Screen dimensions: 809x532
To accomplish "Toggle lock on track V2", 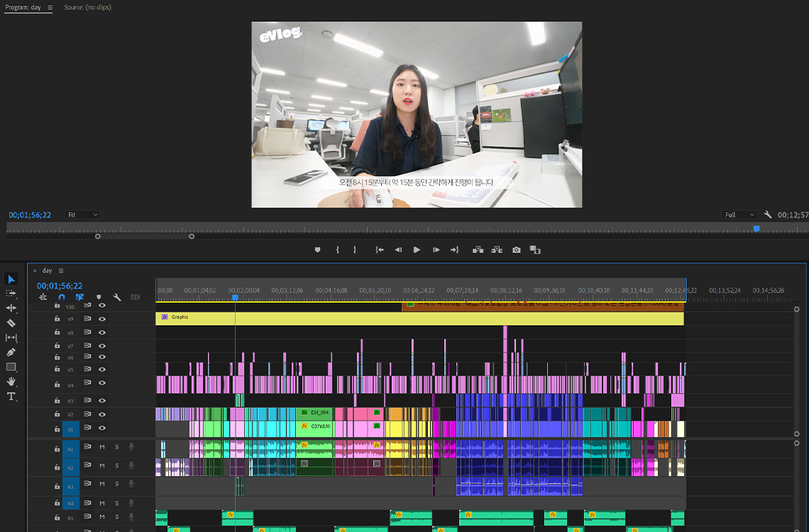I will pos(57,414).
